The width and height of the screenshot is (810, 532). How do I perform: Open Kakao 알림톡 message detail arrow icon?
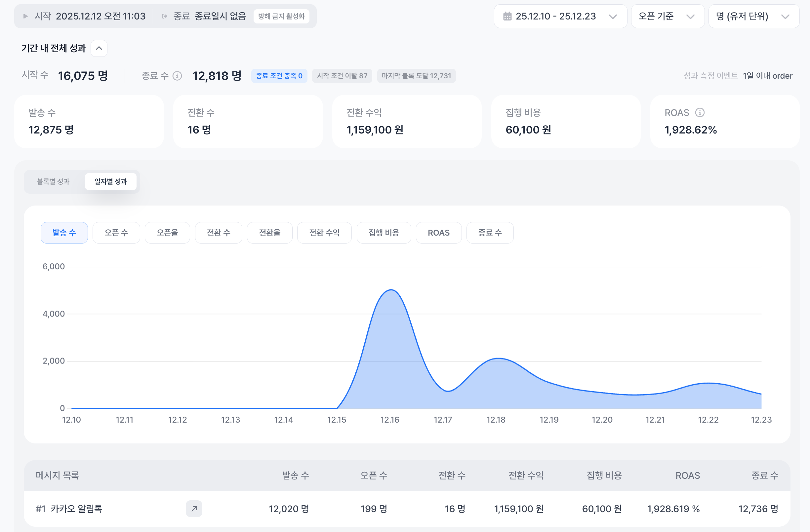(194, 509)
